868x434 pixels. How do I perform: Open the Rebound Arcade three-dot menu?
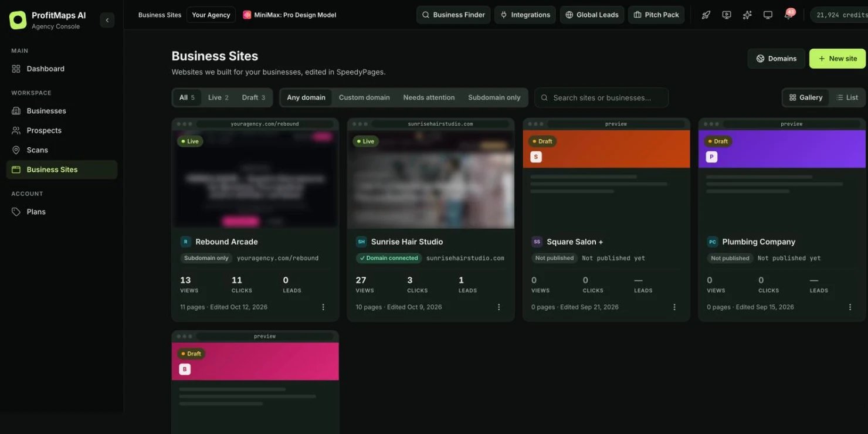point(323,307)
